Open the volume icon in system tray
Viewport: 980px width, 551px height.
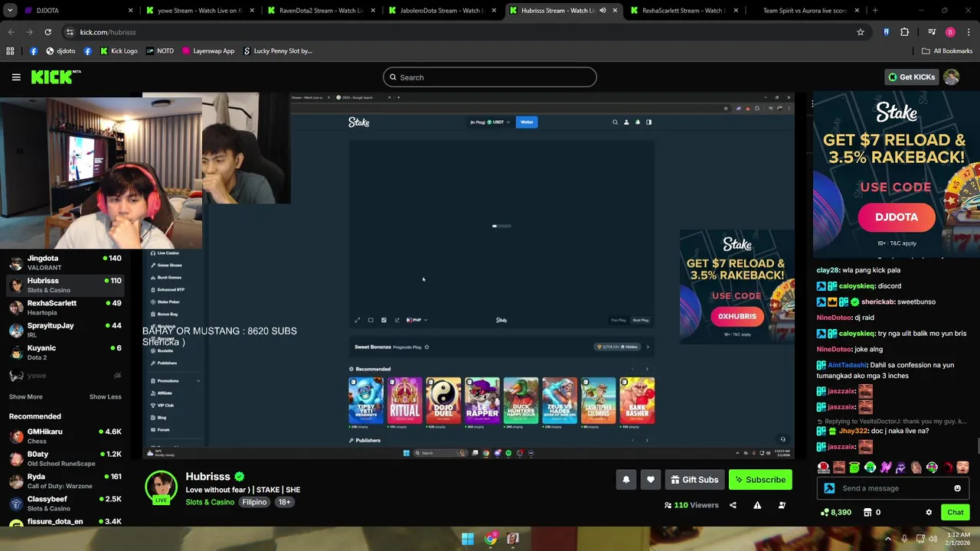tap(933, 539)
